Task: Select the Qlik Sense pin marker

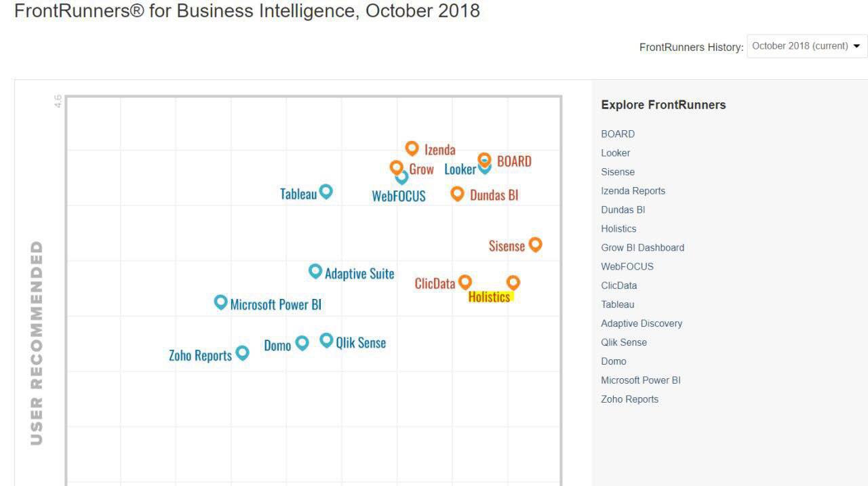Action: coord(326,340)
